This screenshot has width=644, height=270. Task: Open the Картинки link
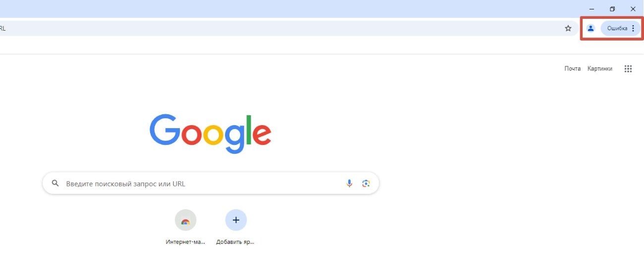[600, 69]
